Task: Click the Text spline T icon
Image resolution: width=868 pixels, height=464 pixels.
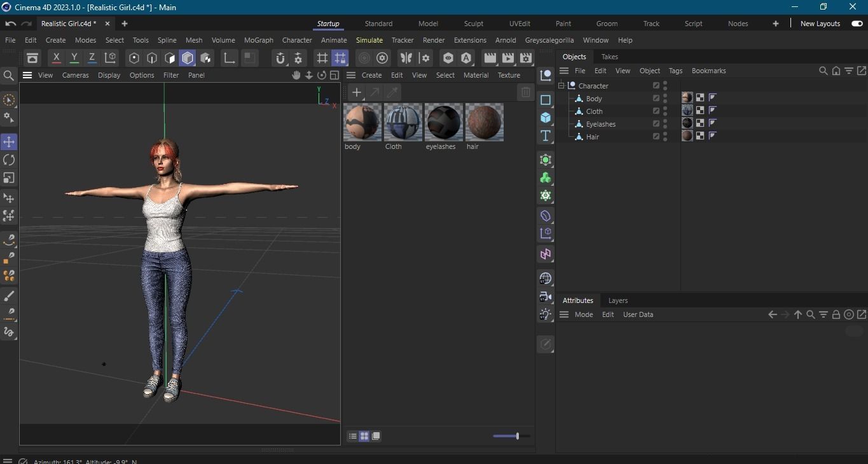Action: tap(546, 136)
